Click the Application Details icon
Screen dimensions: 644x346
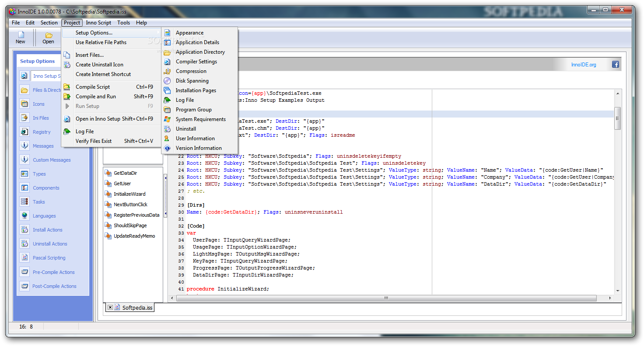(x=167, y=42)
